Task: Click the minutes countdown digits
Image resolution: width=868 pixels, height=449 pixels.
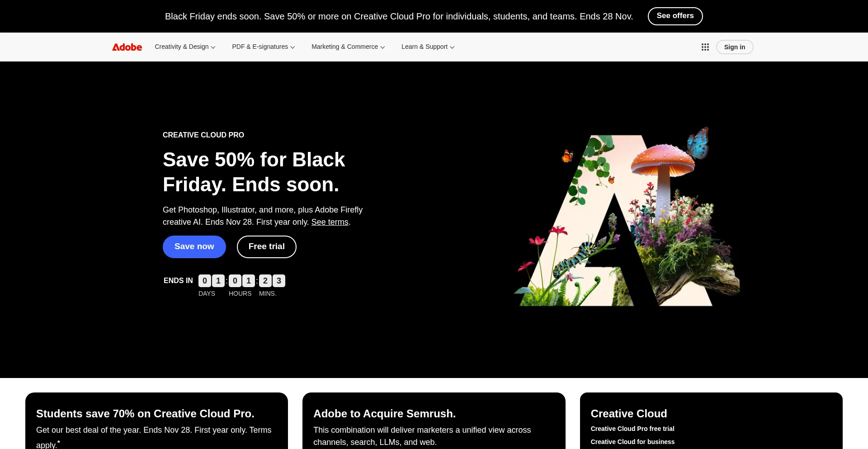Action: point(272,281)
